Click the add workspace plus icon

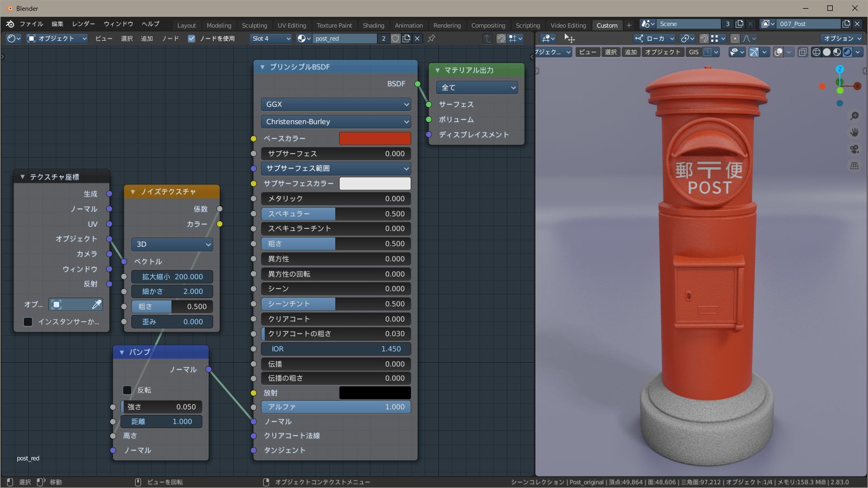click(x=629, y=25)
